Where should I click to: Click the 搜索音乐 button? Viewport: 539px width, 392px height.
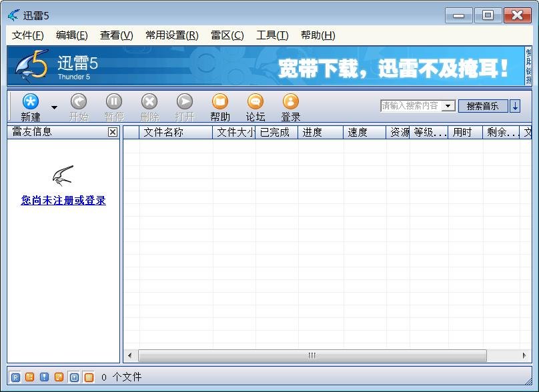tap(483, 106)
